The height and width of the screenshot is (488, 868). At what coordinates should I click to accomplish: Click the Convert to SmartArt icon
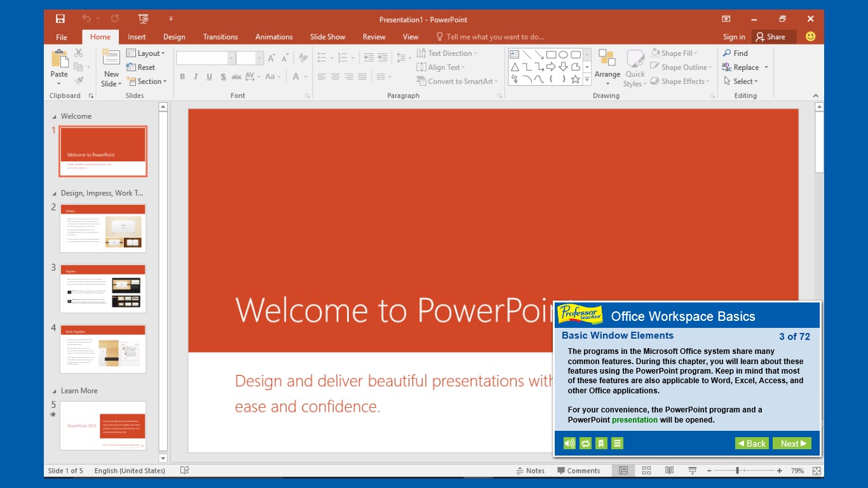click(421, 81)
